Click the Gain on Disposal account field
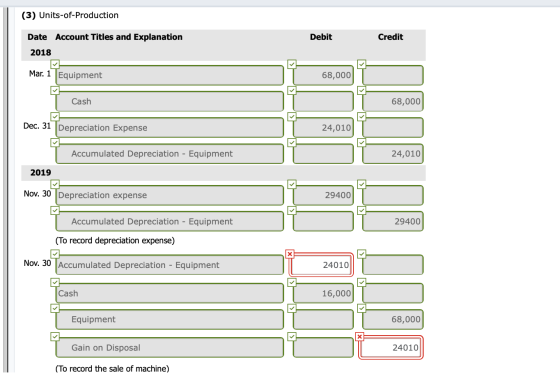This screenshot has width=560, height=379. point(170,348)
